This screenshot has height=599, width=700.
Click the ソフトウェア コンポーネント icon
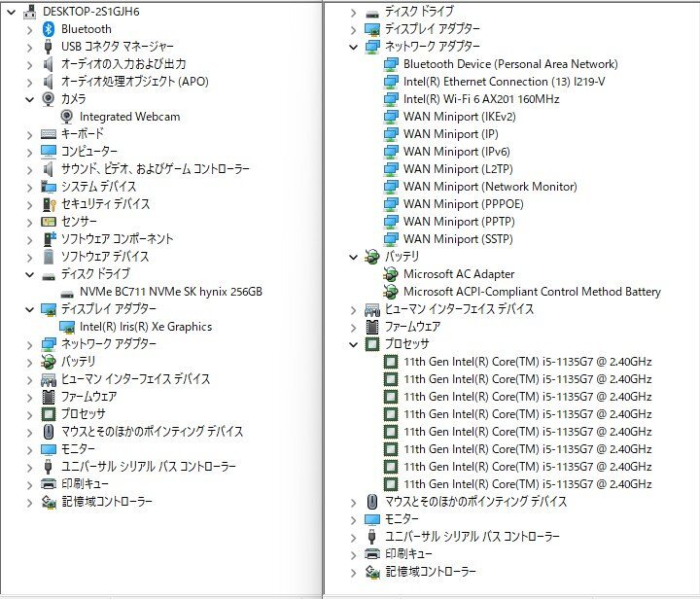49,239
